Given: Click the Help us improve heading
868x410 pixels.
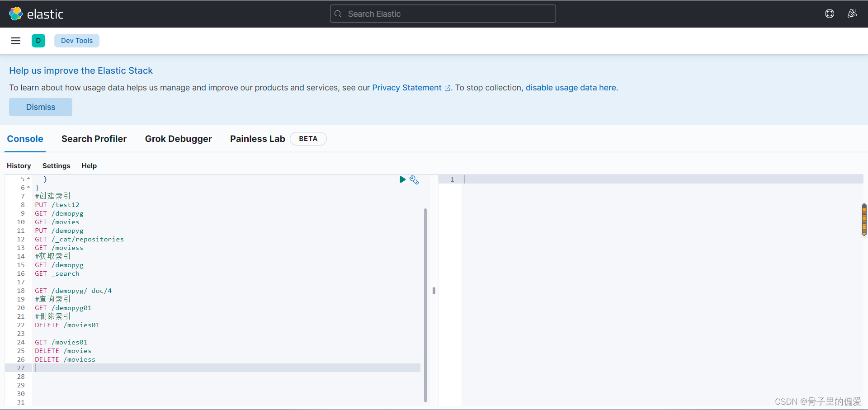Looking at the screenshot, I should pyautogui.click(x=81, y=71).
